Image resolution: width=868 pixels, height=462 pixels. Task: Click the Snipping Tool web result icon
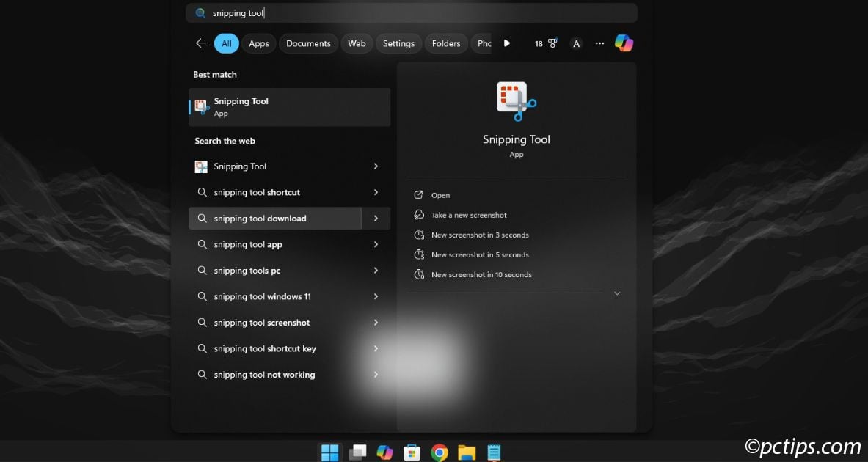click(x=201, y=166)
